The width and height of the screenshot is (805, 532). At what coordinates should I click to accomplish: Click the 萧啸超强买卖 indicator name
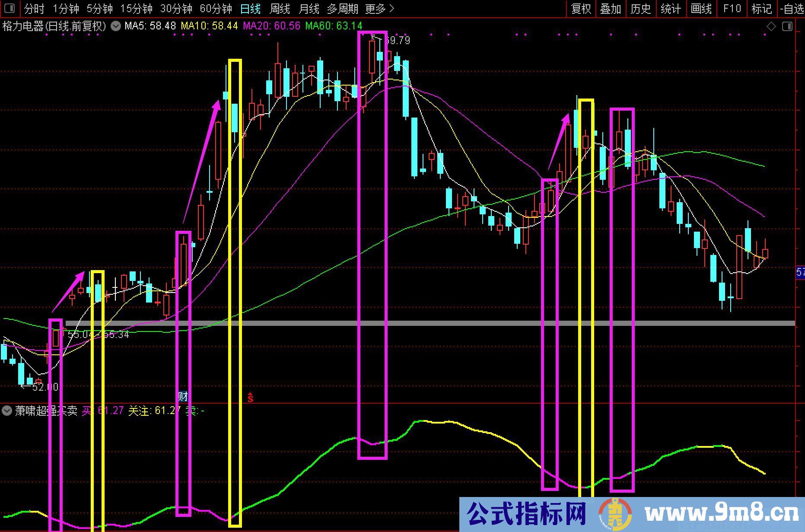[x=46, y=411]
